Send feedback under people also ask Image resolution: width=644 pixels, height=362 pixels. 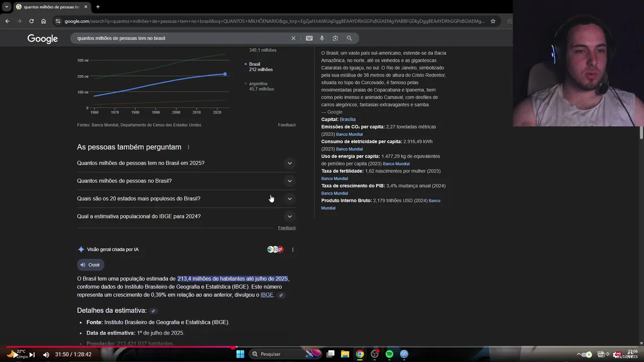287,228
